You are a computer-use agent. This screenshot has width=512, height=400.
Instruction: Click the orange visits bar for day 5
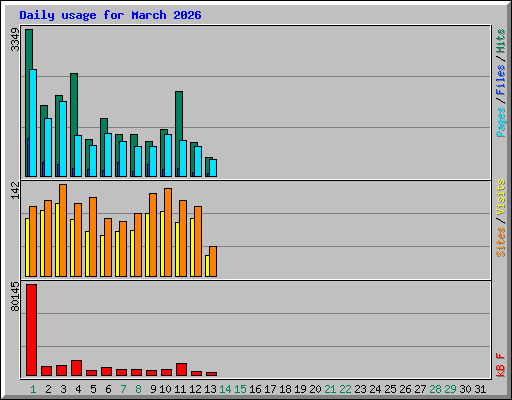pyautogui.click(x=93, y=237)
